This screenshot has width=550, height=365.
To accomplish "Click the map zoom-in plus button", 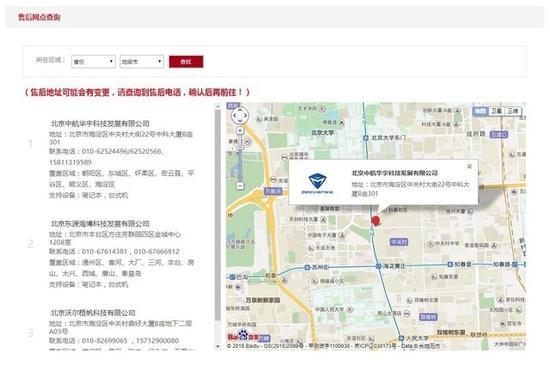I will click(x=240, y=131).
